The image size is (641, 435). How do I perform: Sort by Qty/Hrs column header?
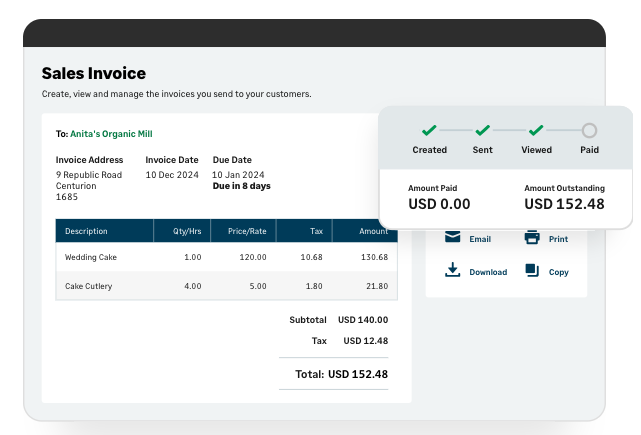187,231
